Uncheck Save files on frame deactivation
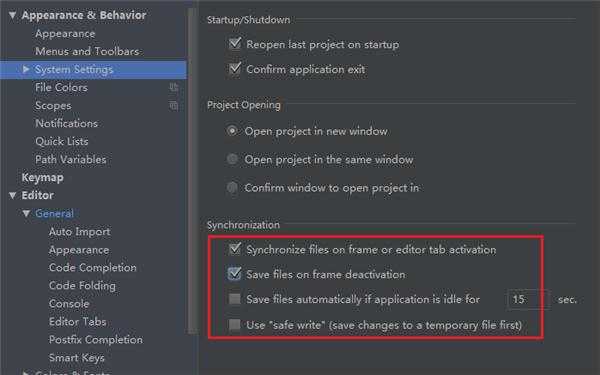Viewport: 600px width, 375px height. coord(235,274)
